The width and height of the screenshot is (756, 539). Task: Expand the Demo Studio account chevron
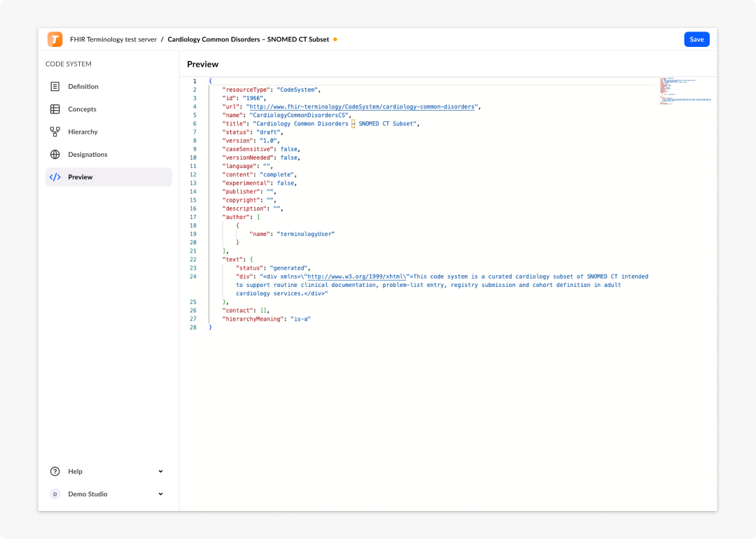click(x=160, y=494)
